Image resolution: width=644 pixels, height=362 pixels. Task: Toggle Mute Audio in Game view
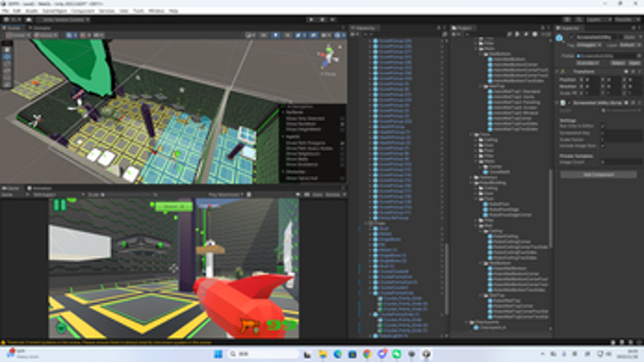click(298, 194)
